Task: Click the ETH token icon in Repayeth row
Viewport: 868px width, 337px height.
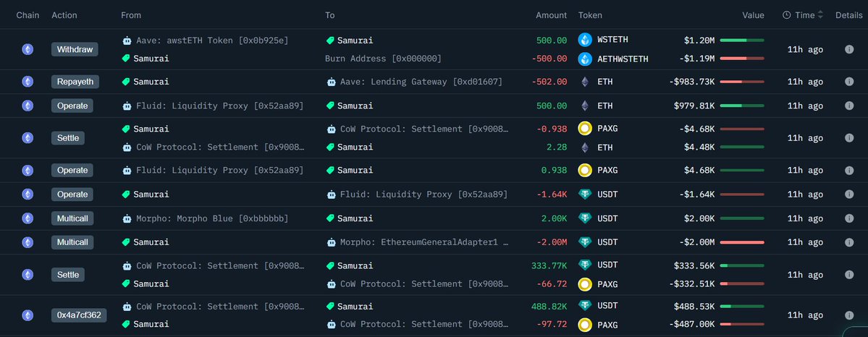Action: click(x=585, y=82)
